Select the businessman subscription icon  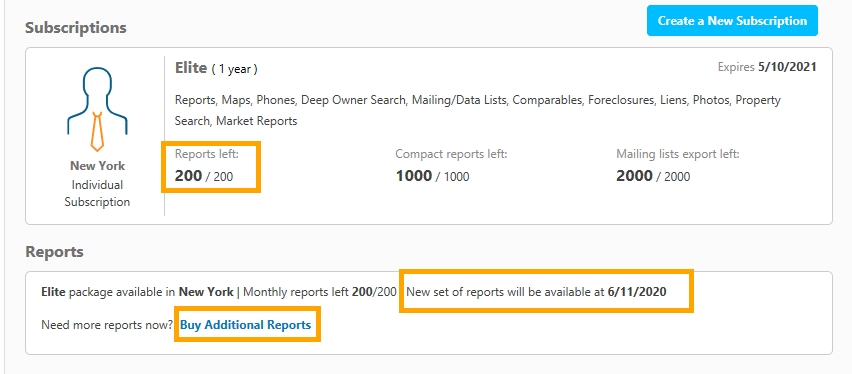(97, 109)
